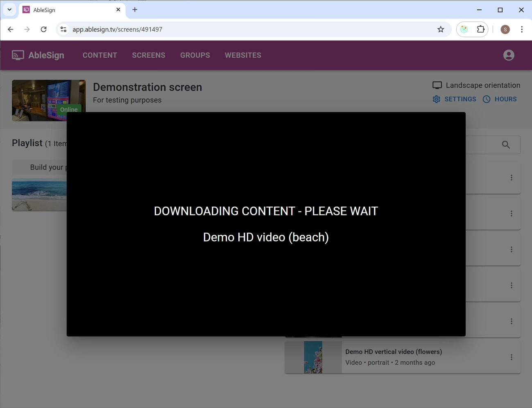Open a new tab with the plus button
532x408 pixels.
[x=135, y=9]
